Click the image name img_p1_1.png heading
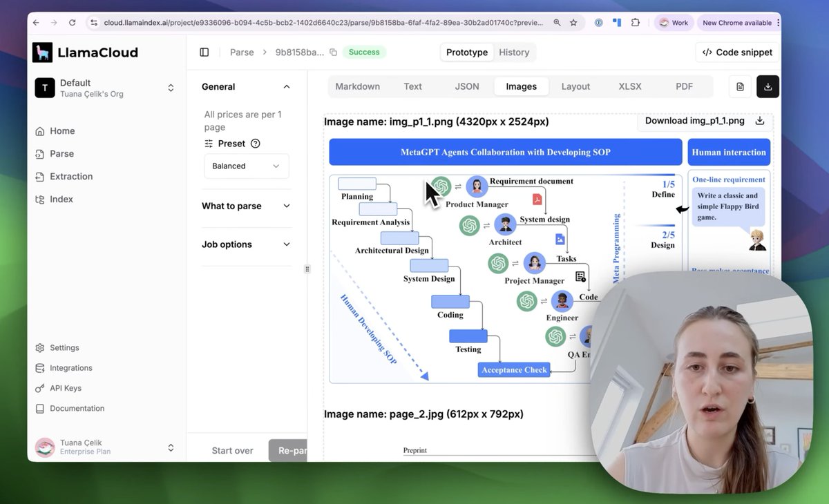 tap(437, 122)
